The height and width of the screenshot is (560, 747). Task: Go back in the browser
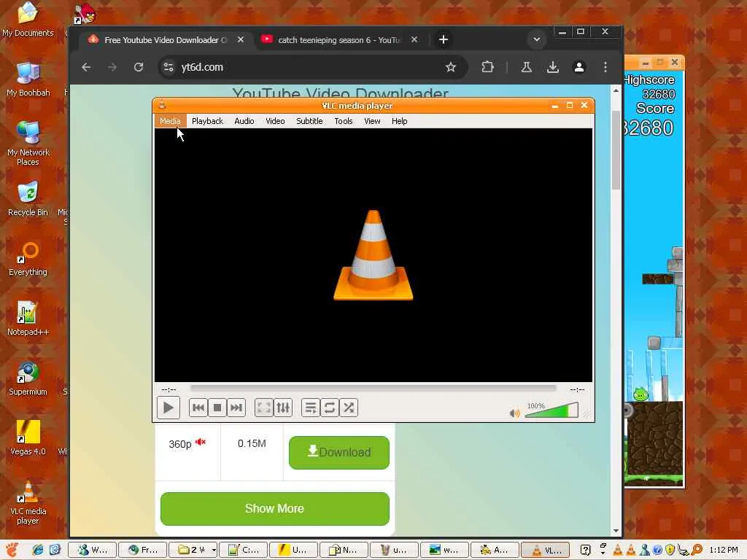click(x=86, y=67)
